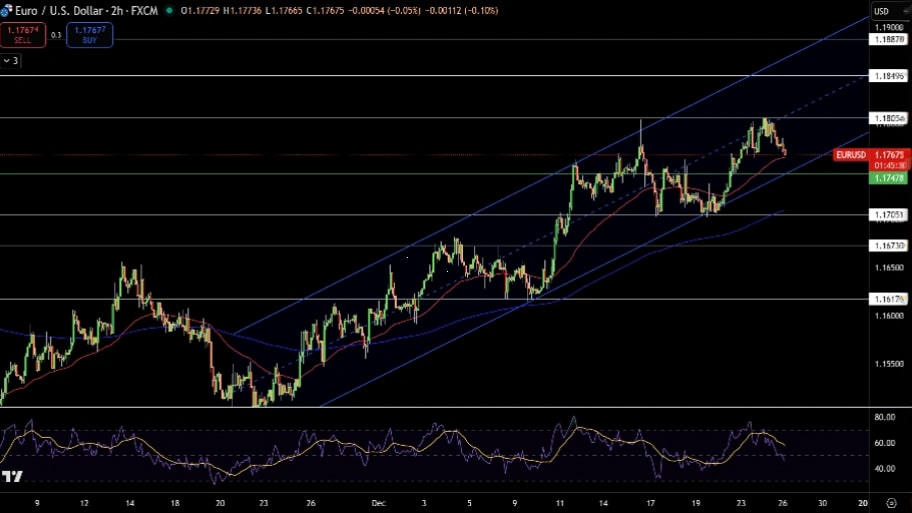Image resolution: width=912 pixels, height=513 pixels.
Task: Select the 1.16730 price level label
Action: click(889, 245)
